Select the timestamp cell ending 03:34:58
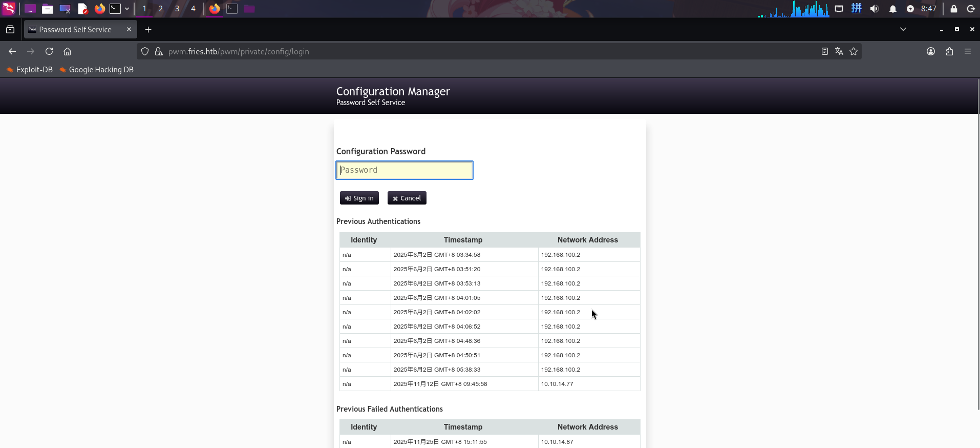 pyautogui.click(x=464, y=255)
